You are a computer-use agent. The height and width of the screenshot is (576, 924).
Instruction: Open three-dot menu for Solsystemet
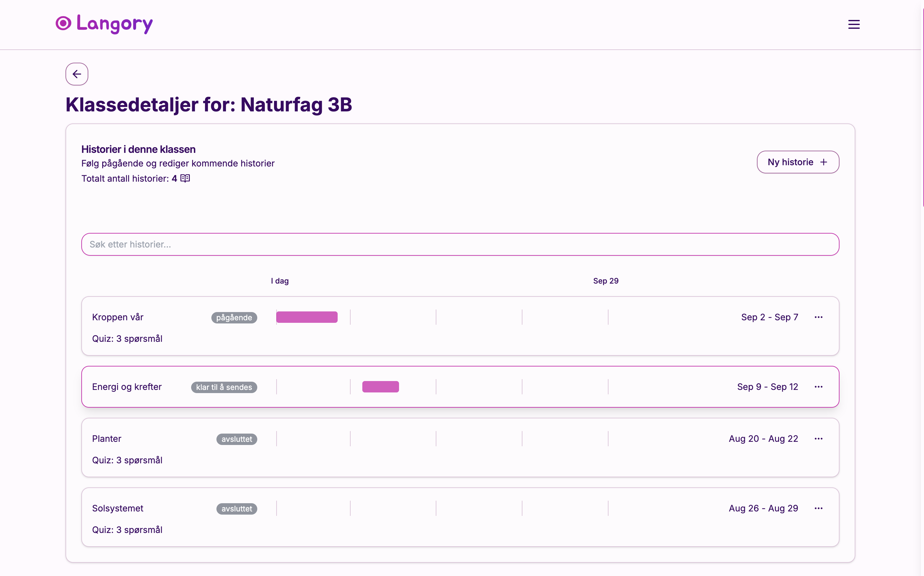(x=818, y=508)
